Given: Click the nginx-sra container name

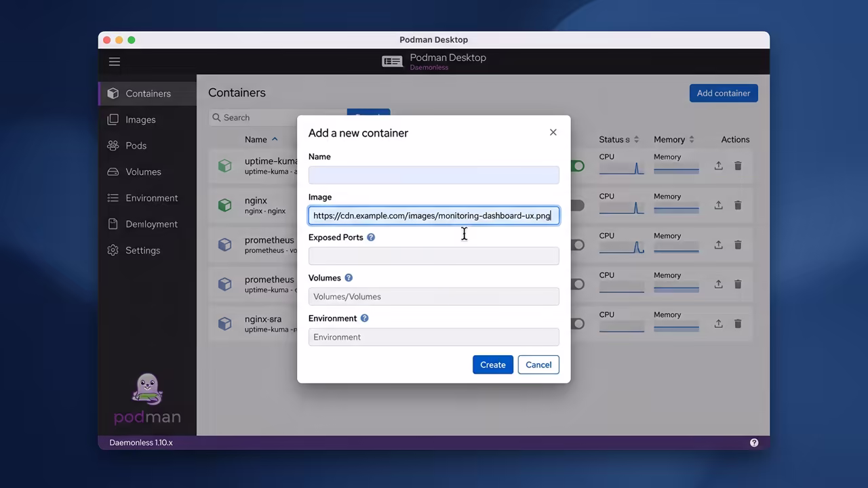Looking at the screenshot, I should (263, 319).
